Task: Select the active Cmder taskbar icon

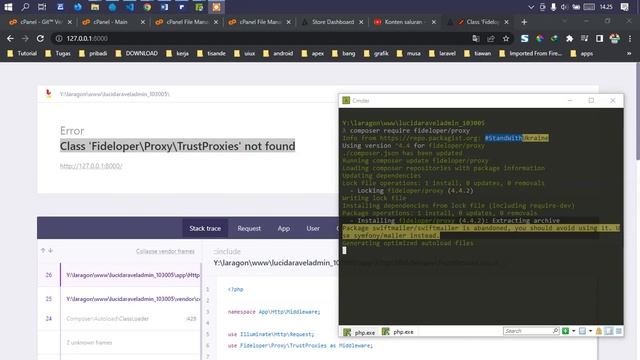Action: [x=216, y=7]
